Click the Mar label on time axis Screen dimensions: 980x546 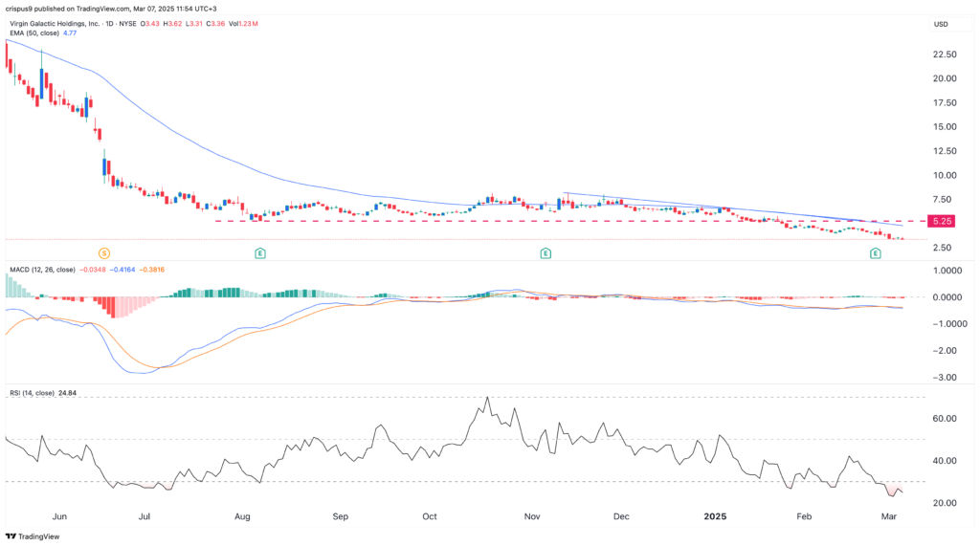[889, 516]
